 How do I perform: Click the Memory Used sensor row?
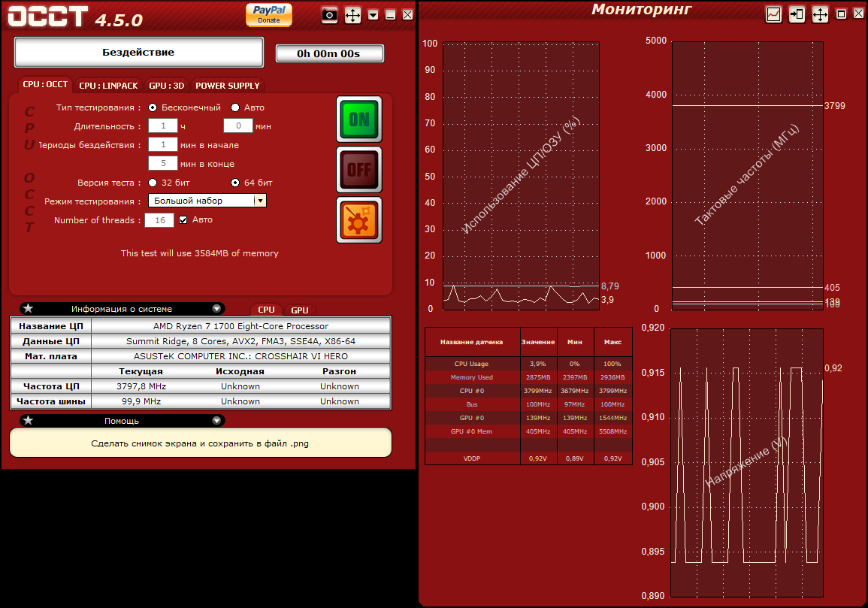528,377
